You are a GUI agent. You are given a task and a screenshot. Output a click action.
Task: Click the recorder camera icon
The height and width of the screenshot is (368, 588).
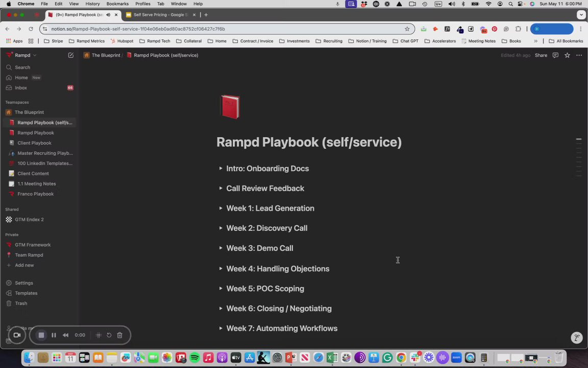[x=17, y=335]
